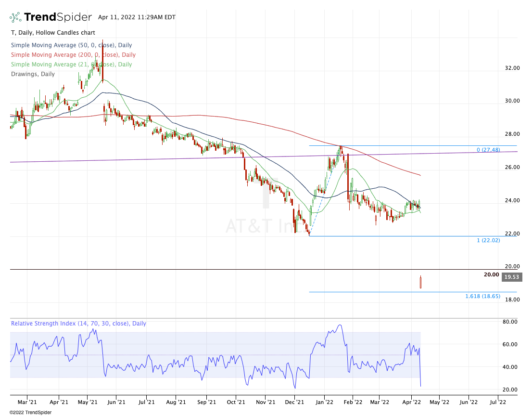
Task: Select the 0 (27.48) Fibonacci level label
Action: [x=488, y=150]
